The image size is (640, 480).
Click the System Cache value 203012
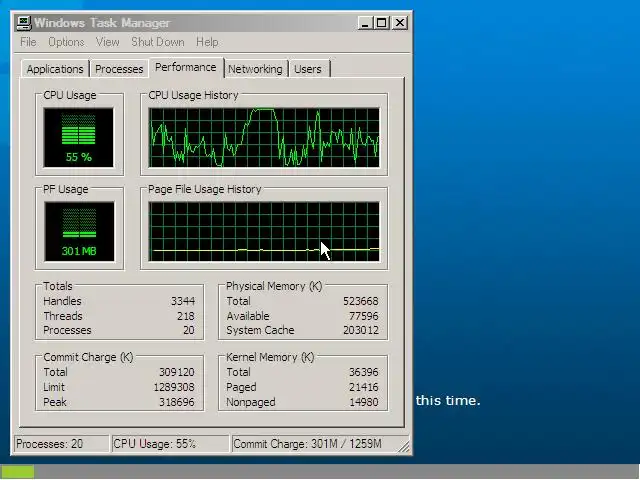pyautogui.click(x=360, y=330)
